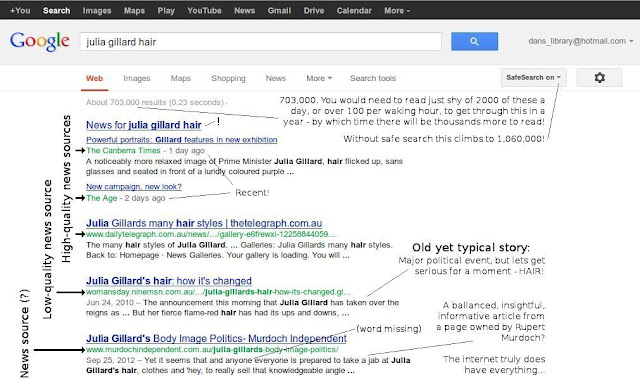
Task: Open Gmail in the top bar
Action: click(x=279, y=11)
